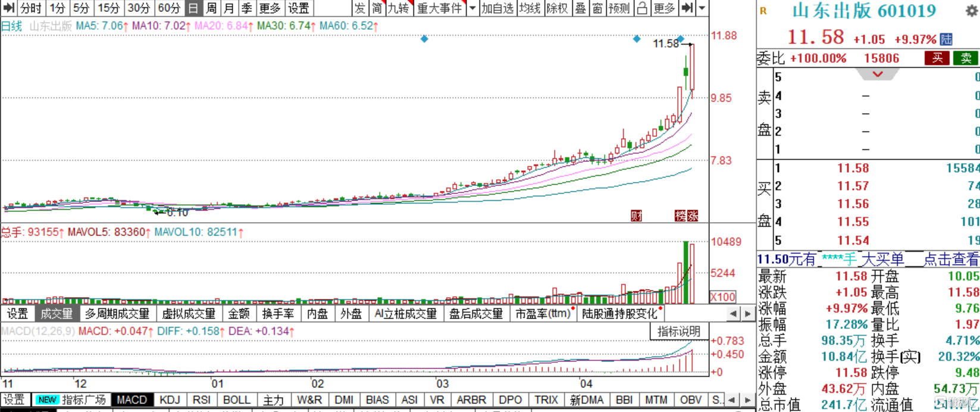The height and width of the screenshot is (412, 980).
Task: Click the leftmost blue diamond event marker
Action: tap(424, 39)
